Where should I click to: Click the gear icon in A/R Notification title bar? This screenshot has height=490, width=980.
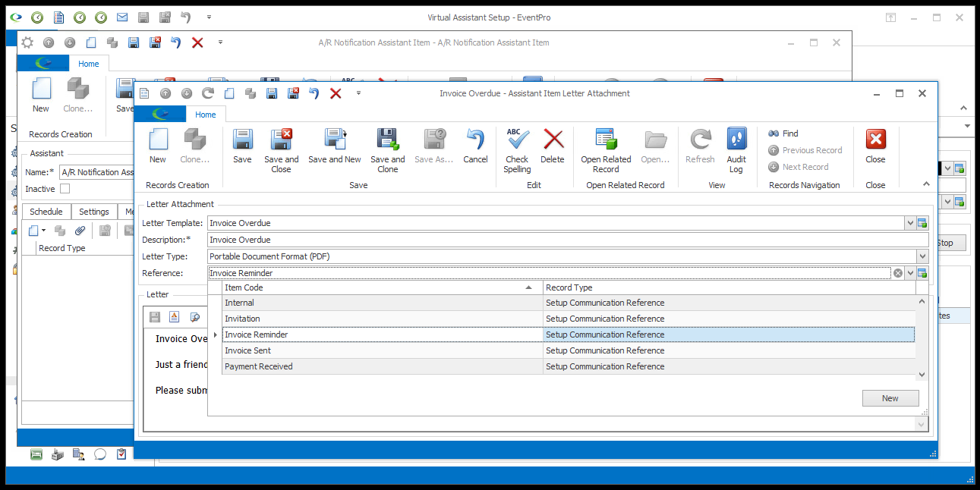pyautogui.click(x=27, y=42)
